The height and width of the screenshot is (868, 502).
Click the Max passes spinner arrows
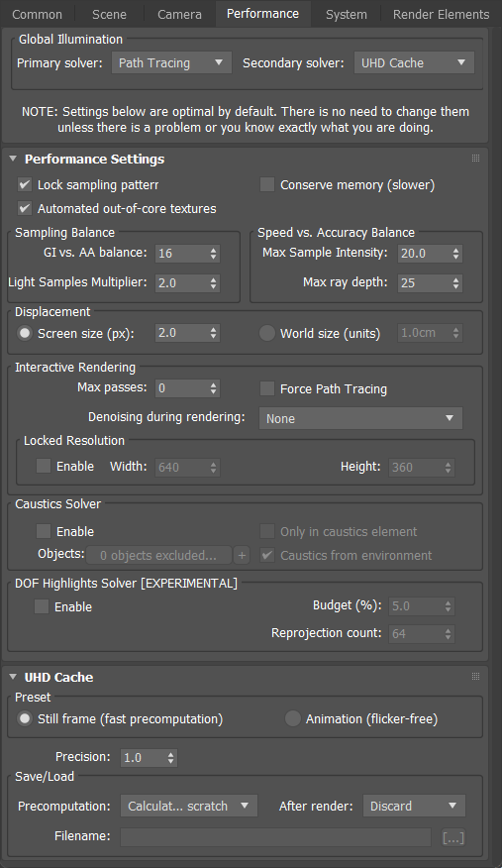click(214, 388)
